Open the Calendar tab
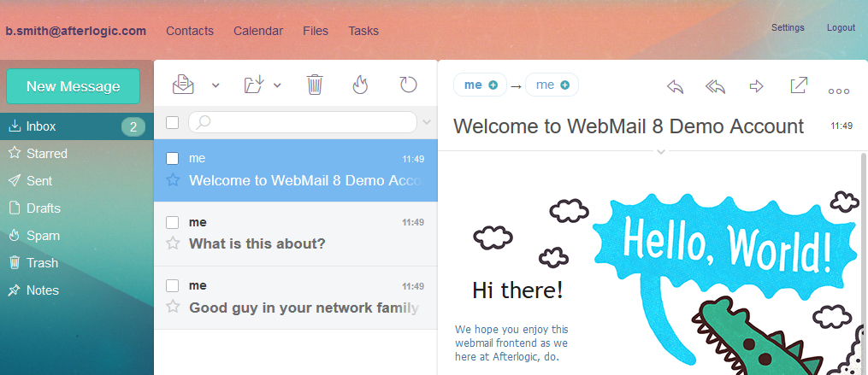 pos(257,31)
